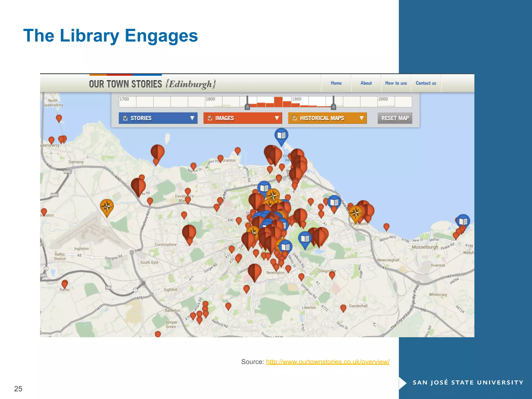Click the red pin near Craigmillar
The image size is (532, 399).
pyautogui.click(x=332, y=275)
